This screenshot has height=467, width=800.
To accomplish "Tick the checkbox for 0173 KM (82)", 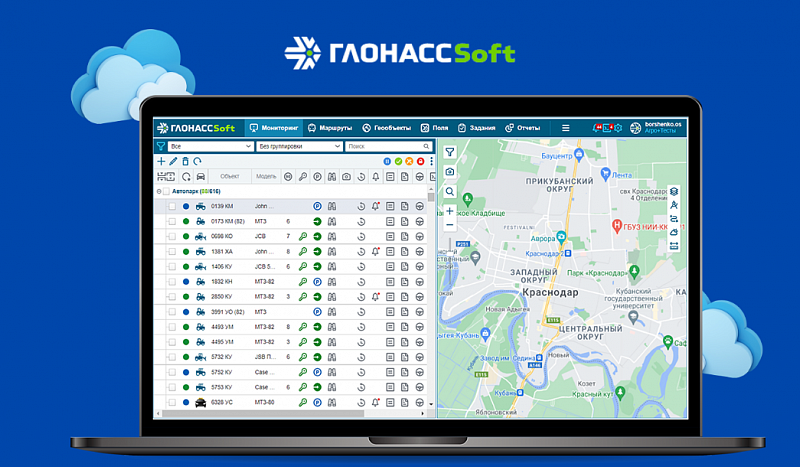I will point(172,222).
